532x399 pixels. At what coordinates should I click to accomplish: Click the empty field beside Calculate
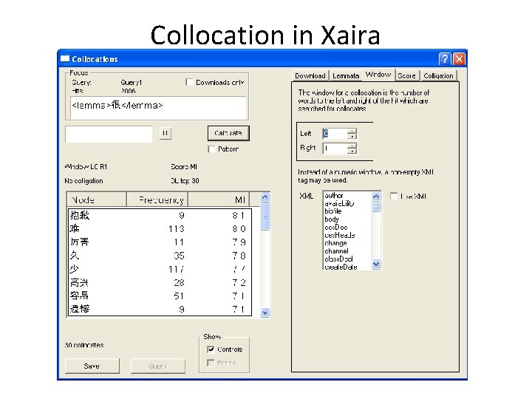tap(109, 134)
